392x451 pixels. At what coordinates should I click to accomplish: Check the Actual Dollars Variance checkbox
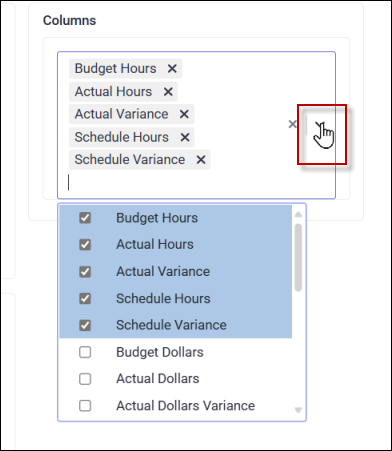(85, 406)
